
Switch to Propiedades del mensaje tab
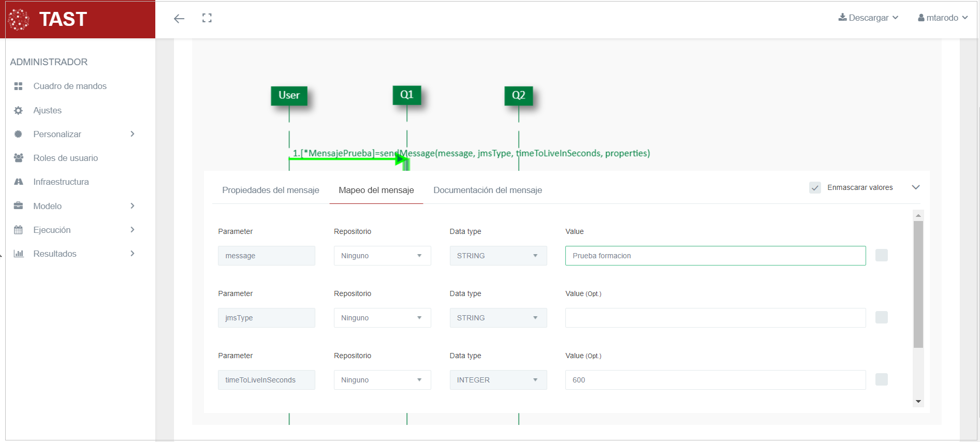tap(270, 190)
